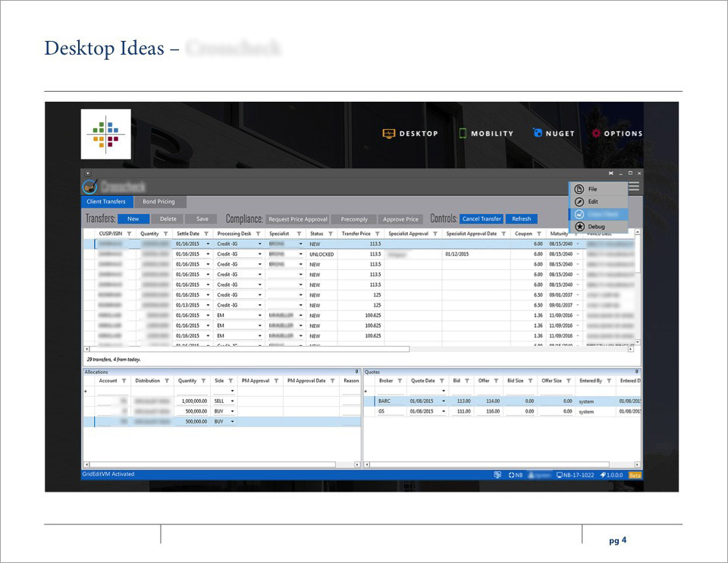The width and height of the screenshot is (728, 563).
Task: Click the Mobility phone icon
Action: (x=463, y=134)
